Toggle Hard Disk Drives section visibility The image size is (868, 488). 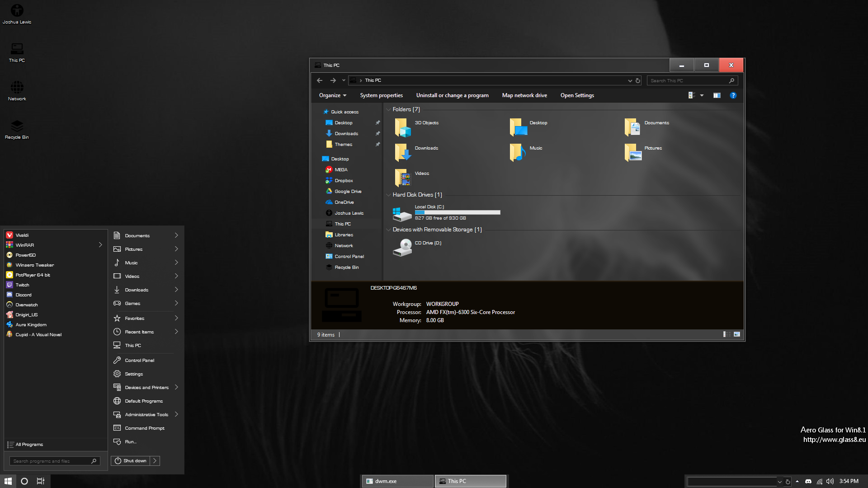(x=388, y=195)
